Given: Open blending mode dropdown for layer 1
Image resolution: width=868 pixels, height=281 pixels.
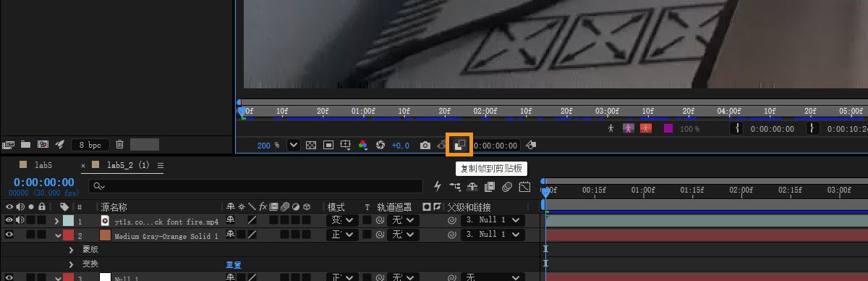Looking at the screenshot, I should point(343,220).
